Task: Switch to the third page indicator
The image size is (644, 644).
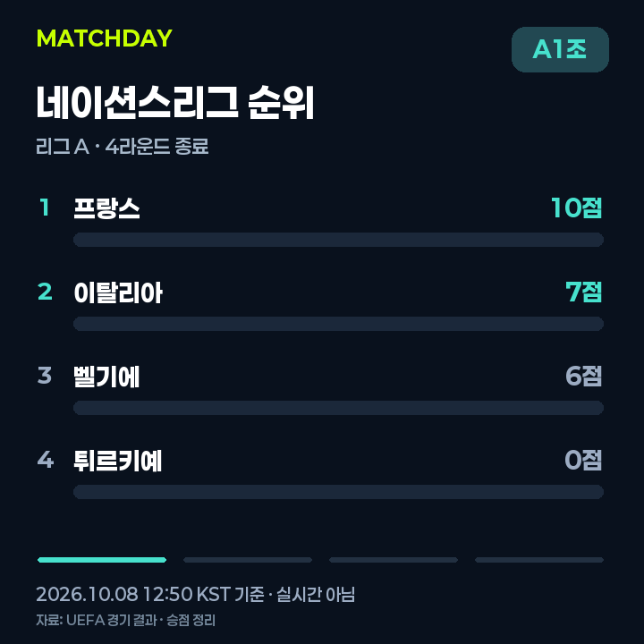Action: [394, 560]
